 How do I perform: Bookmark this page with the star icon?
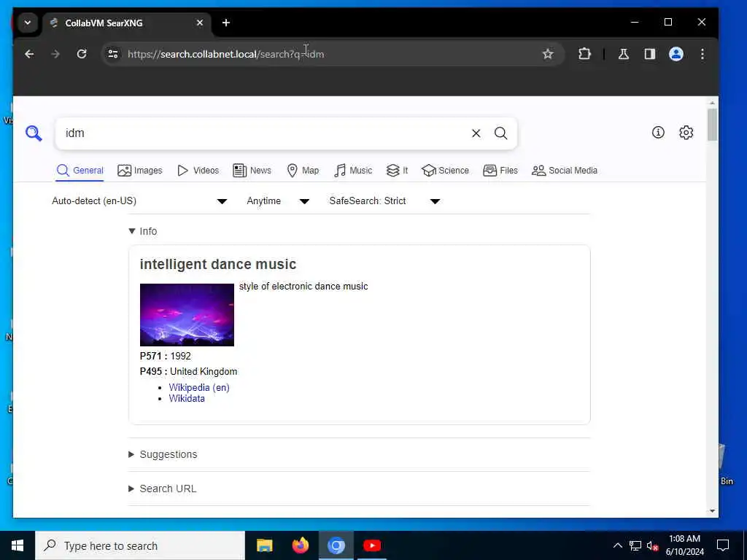point(548,54)
